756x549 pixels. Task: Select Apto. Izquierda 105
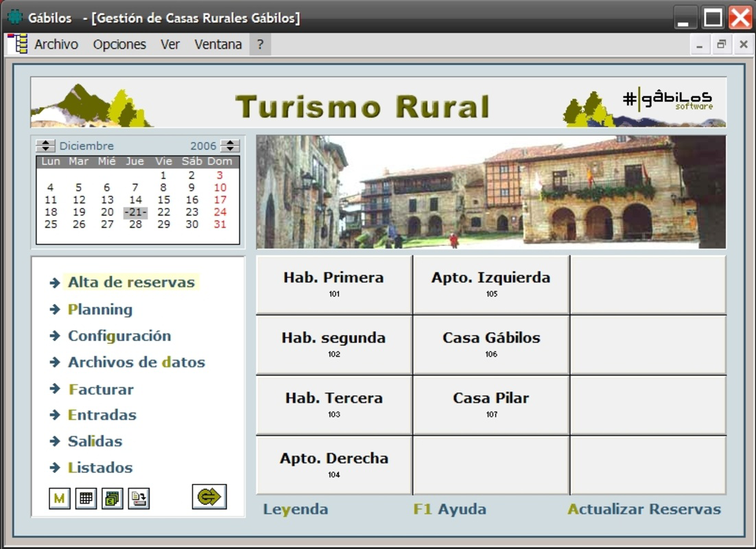click(491, 285)
